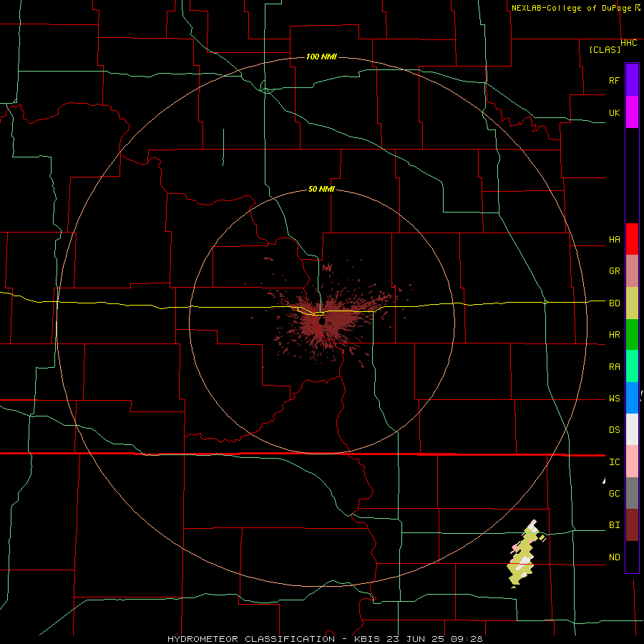The width and height of the screenshot is (644, 644).
Task: Click the ND legend label
Action: click(x=614, y=557)
